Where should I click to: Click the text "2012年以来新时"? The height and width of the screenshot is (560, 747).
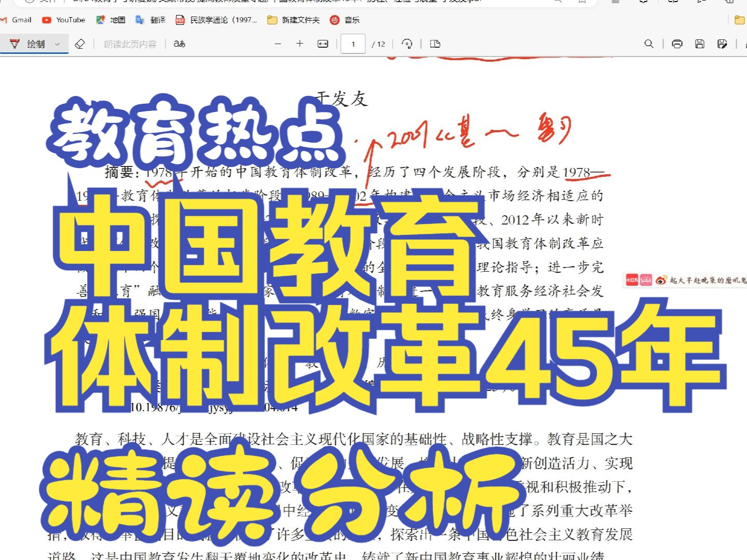click(x=552, y=219)
